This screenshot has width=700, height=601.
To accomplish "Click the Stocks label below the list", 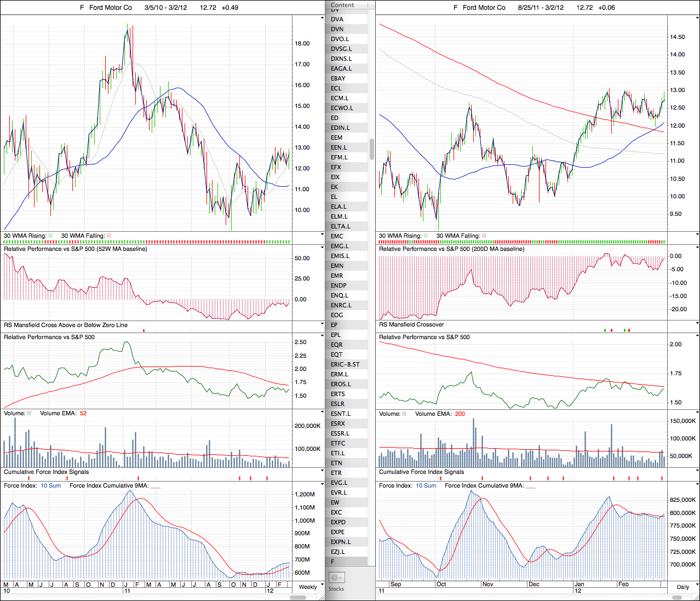I will click(336, 589).
